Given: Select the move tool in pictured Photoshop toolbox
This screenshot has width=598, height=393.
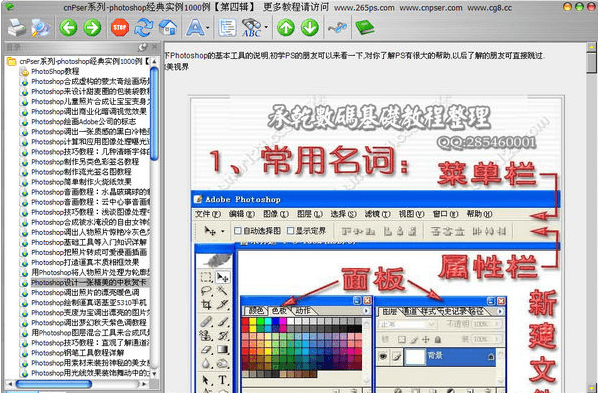Looking at the screenshot, I should (x=222, y=277).
